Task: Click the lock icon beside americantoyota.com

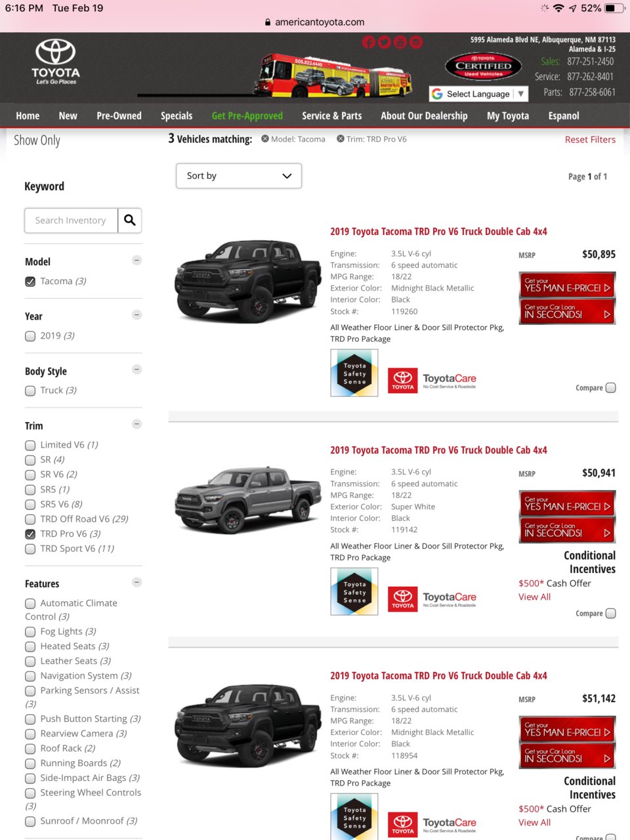Action: (x=268, y=22)
